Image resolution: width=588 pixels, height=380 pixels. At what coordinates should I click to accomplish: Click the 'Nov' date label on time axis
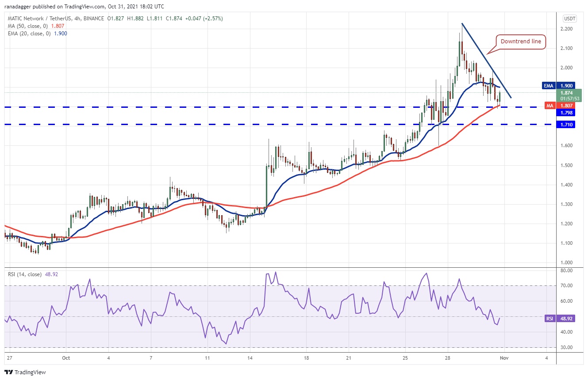pyautogui.click(x=504, y=358)
